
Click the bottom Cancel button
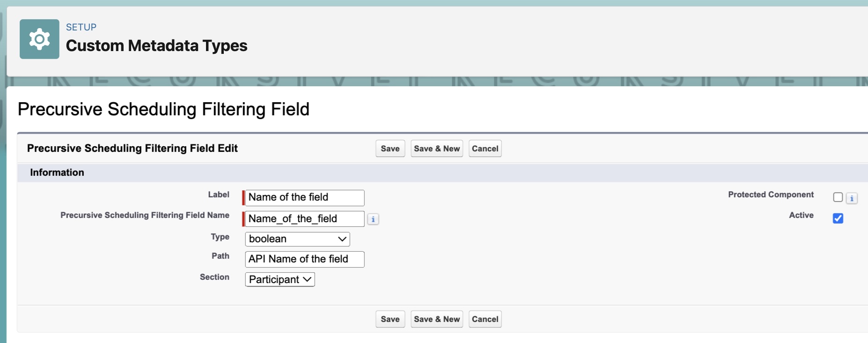[485, 319]
